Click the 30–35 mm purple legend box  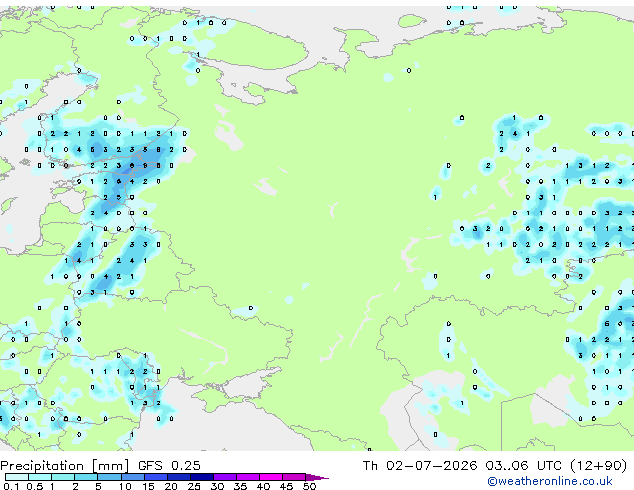pyautogui.click(x=225, y=477)
